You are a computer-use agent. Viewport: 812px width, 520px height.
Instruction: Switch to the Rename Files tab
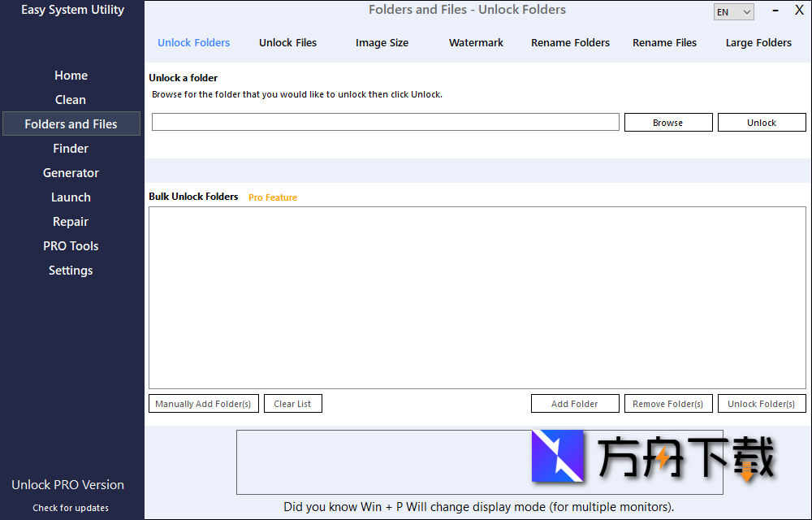click(x=664, y=42)
